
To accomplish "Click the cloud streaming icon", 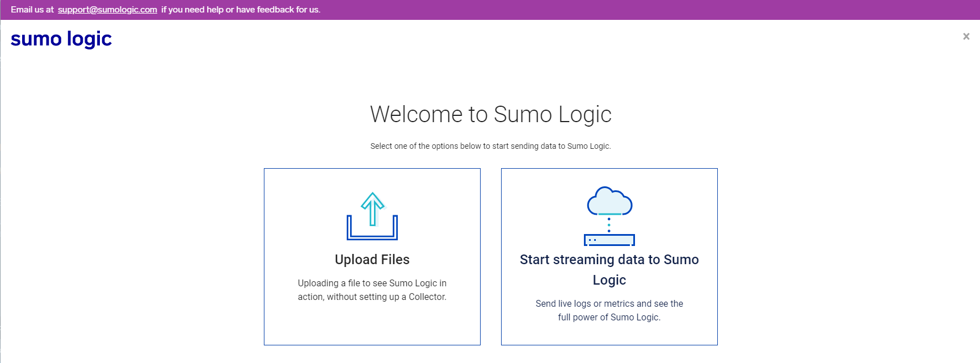I will click(x=609, y=216).
